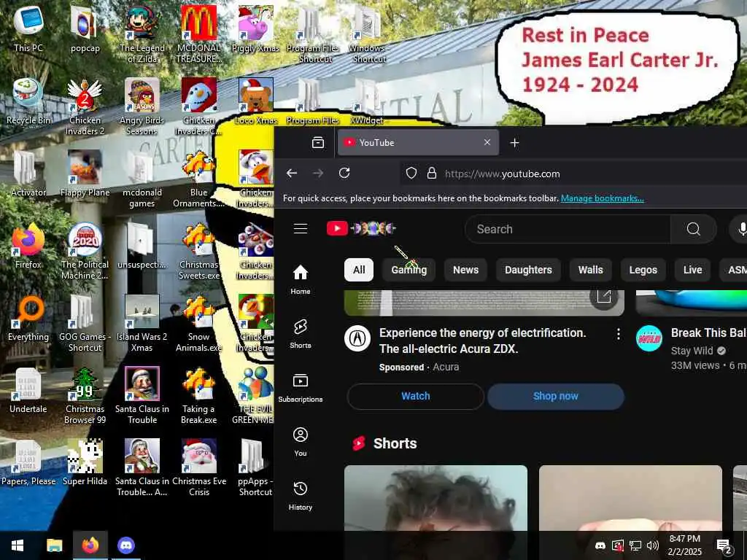Select the Gaming filter chip

pos(409,270)
